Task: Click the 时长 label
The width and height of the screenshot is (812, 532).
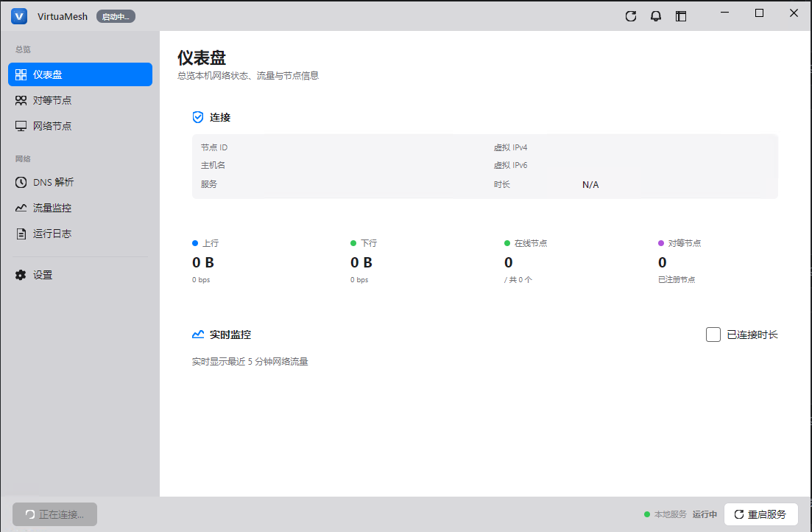Action: pos(501,184)
